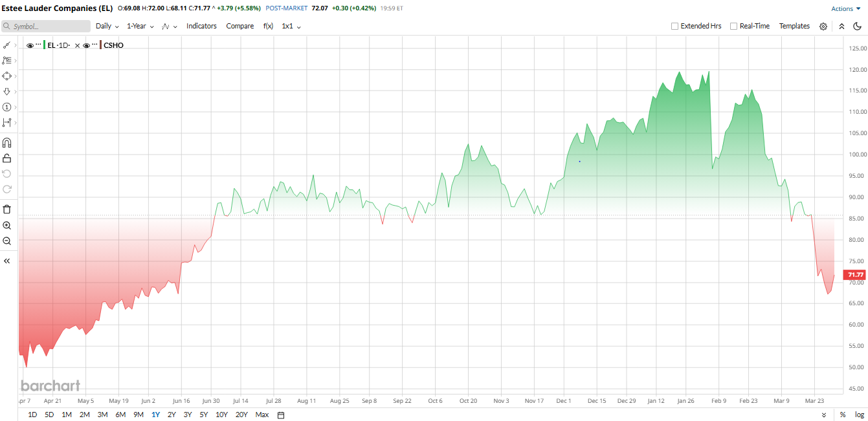This screenshot has height=421, width=868.
Task: Select the trend line drawing tool
Action: click(x=6, y=45)
